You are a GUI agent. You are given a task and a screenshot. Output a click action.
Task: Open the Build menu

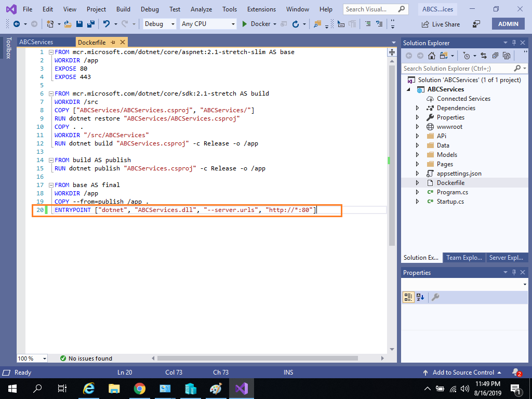(123, 9)
